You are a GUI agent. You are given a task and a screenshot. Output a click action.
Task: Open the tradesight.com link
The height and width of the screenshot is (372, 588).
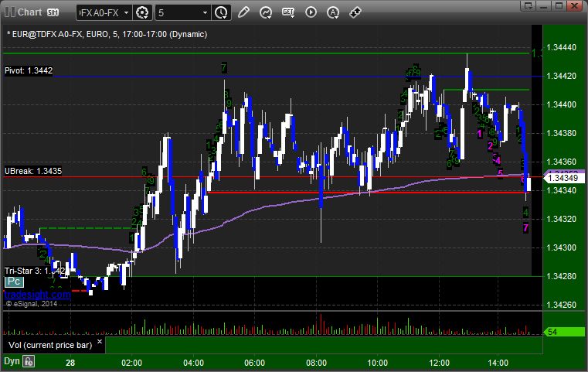pyautogui.click(x=37, y=295)
